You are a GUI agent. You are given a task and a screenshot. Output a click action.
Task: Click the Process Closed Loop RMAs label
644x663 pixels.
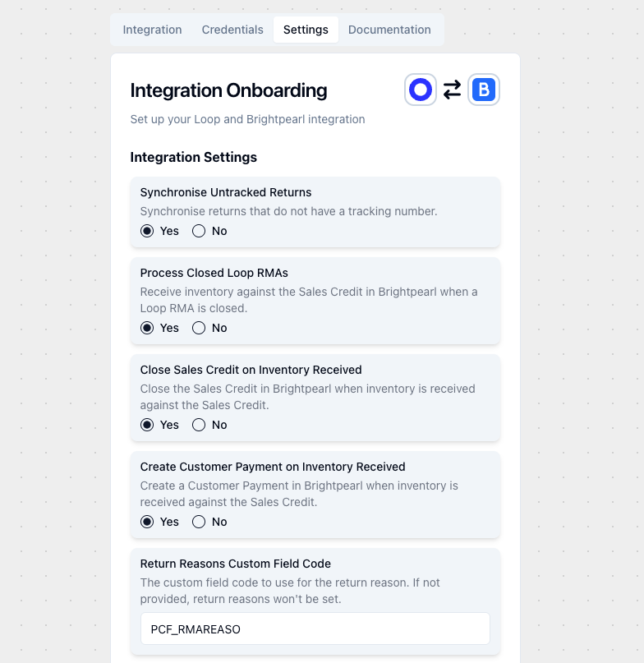coord(214,273)
